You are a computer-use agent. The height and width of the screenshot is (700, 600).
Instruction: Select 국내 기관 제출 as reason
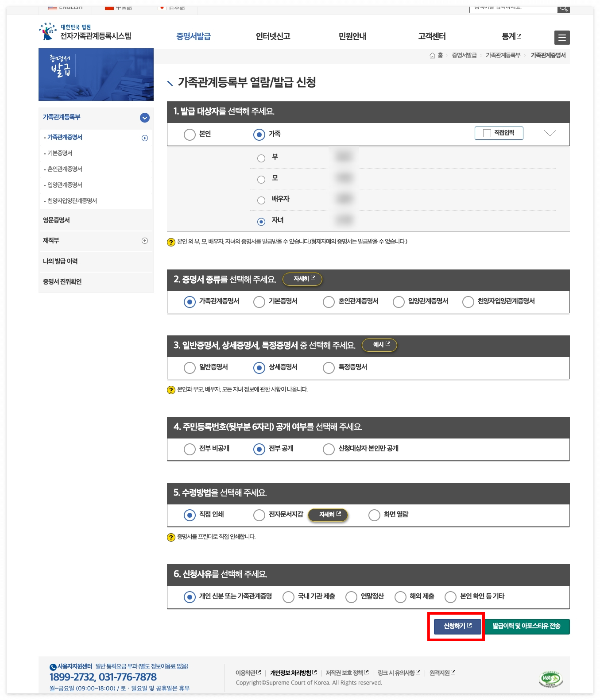click(x=288, y=597)
